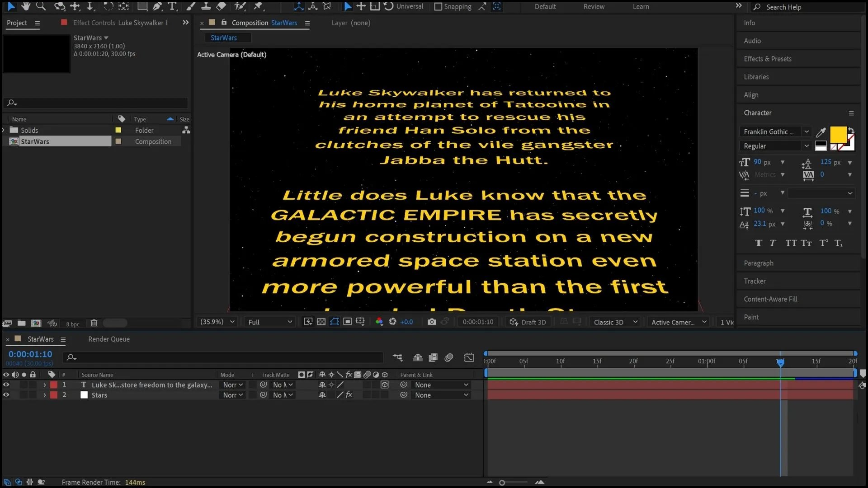This screenshot has height=488, width=868.
Task: Select the Pen tool
Action: coord(157,7)
